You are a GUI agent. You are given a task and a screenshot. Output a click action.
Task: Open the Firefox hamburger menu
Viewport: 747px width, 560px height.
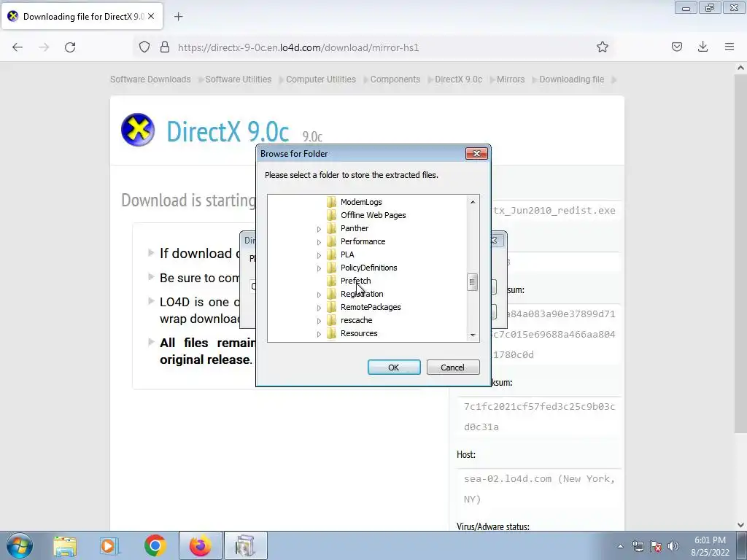coord(729,47)
